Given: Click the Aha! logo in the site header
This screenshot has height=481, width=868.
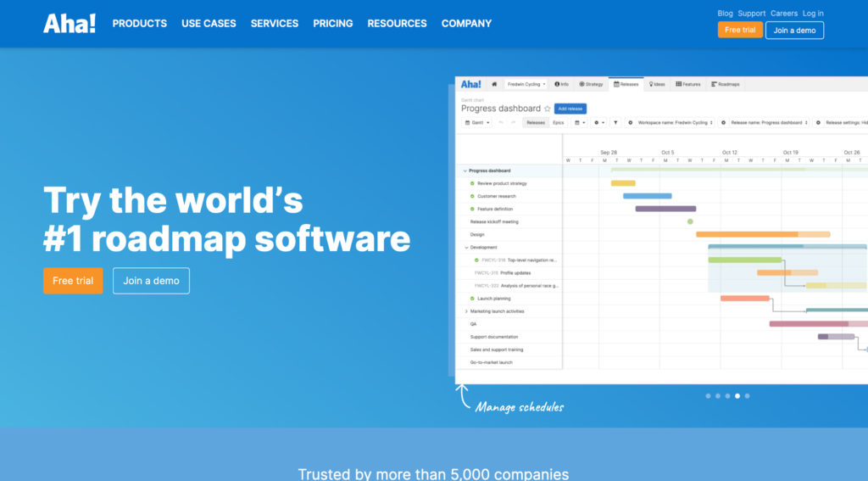Looking at the screenshot, I should click(70, 23).
